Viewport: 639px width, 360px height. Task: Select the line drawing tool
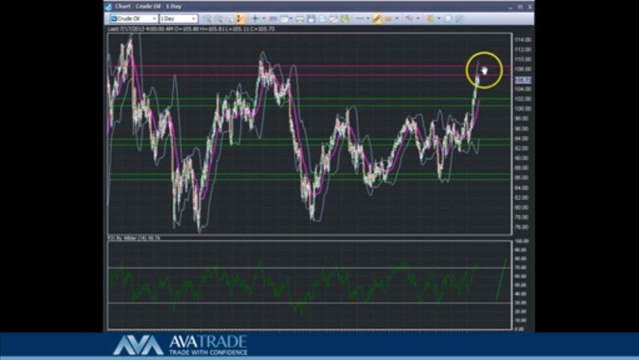[x=359, y=19]
